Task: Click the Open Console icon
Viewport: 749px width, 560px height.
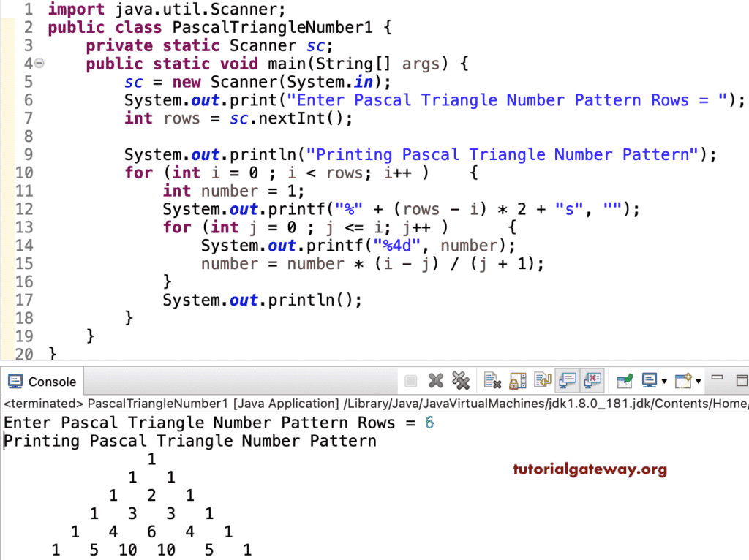Action: (681, 380)
